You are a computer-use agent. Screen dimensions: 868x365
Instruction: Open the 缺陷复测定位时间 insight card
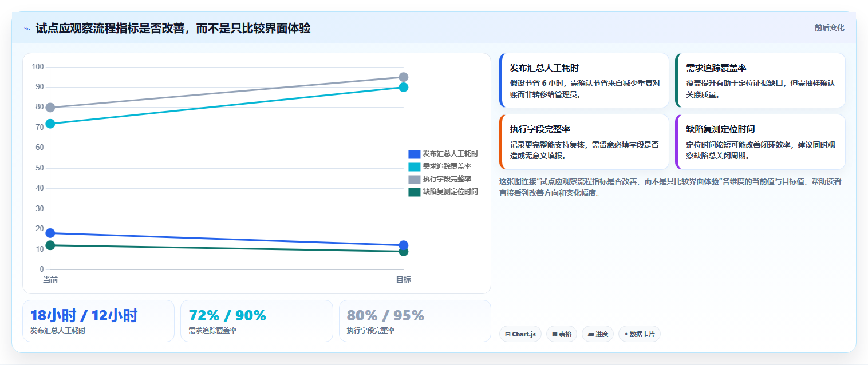coord(760,142)
